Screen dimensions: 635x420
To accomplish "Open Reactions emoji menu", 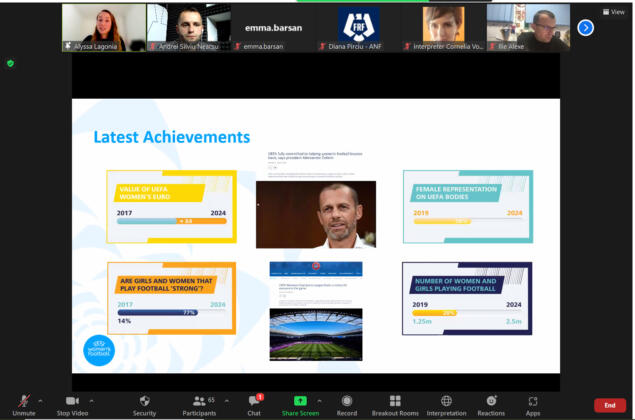I will pos(491,405).
